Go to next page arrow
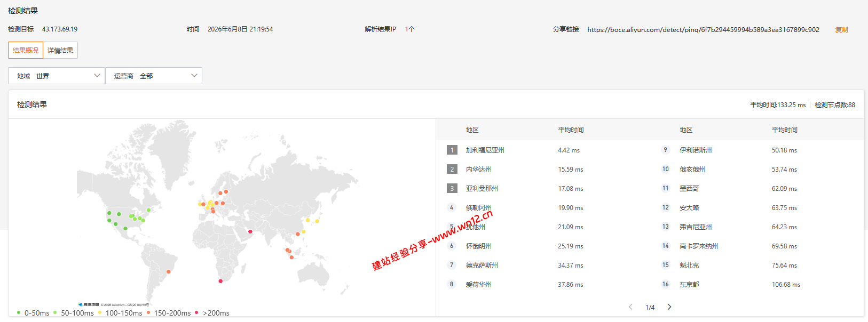The height and width of the screenshot is (322, 868). pyautogui.click(x=669, y=307)
